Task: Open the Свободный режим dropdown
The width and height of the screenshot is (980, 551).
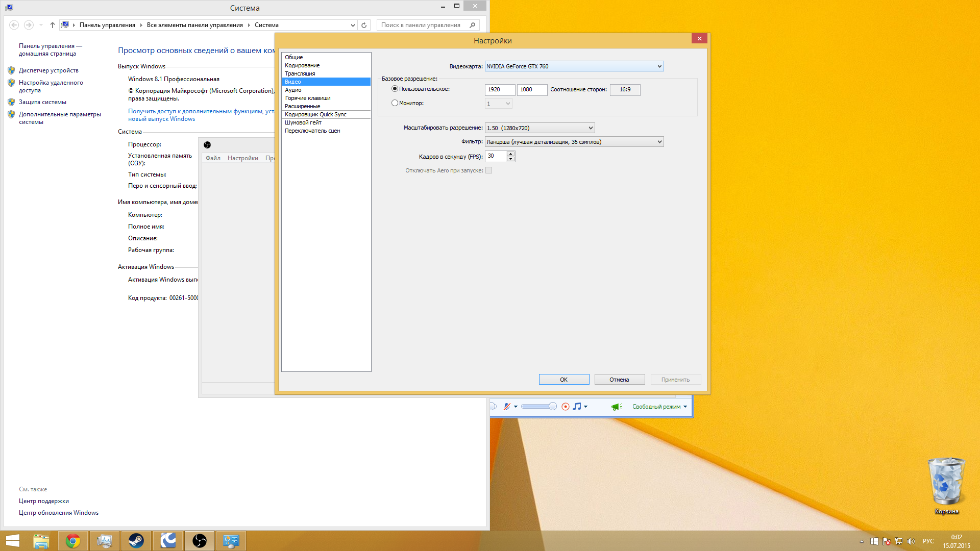Action: pyautogui.click(x=659, y=407)
